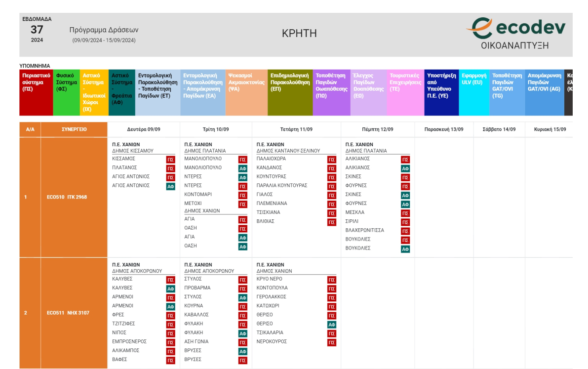Click the ΔΗΜΟΣ ΚΑΝΤΑΝΟΥ-ΣΕΛΙΝΟΥ heading

coord(288,151)
